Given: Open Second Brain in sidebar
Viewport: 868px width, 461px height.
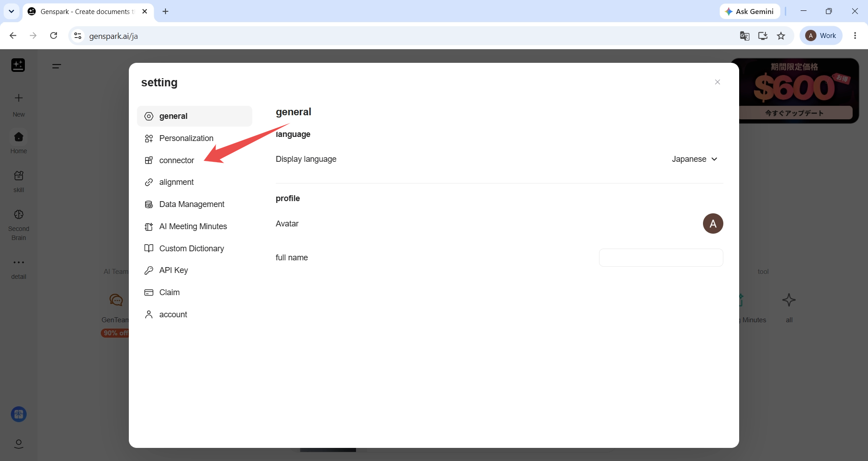Looking at the screenshot, I should tap(19, 225).
